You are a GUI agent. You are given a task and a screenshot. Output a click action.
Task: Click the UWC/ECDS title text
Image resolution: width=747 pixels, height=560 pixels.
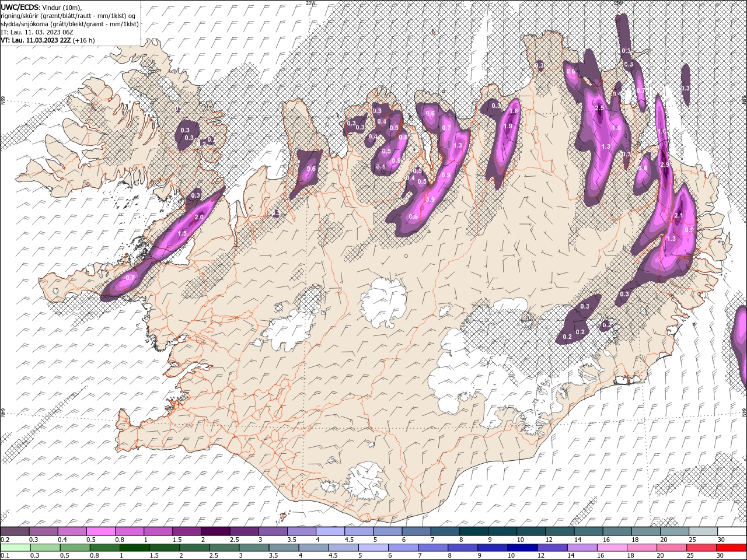(x=19, y=7)
